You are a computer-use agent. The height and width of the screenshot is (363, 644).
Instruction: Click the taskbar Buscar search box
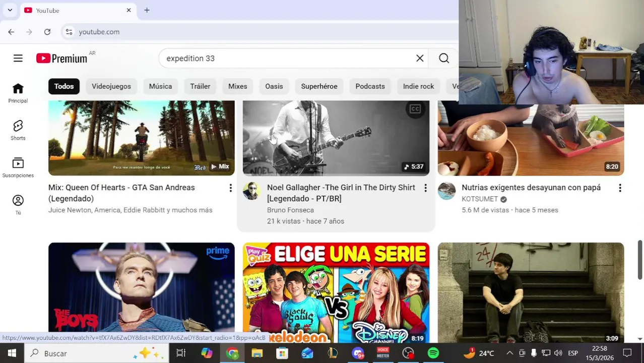(x=97, y=353)
